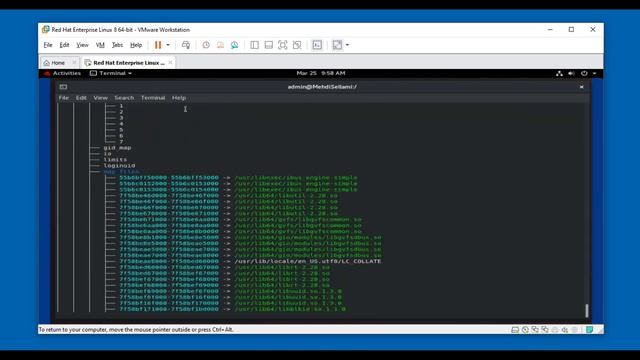Open the terminal Help menu

[x=179, y=98]
